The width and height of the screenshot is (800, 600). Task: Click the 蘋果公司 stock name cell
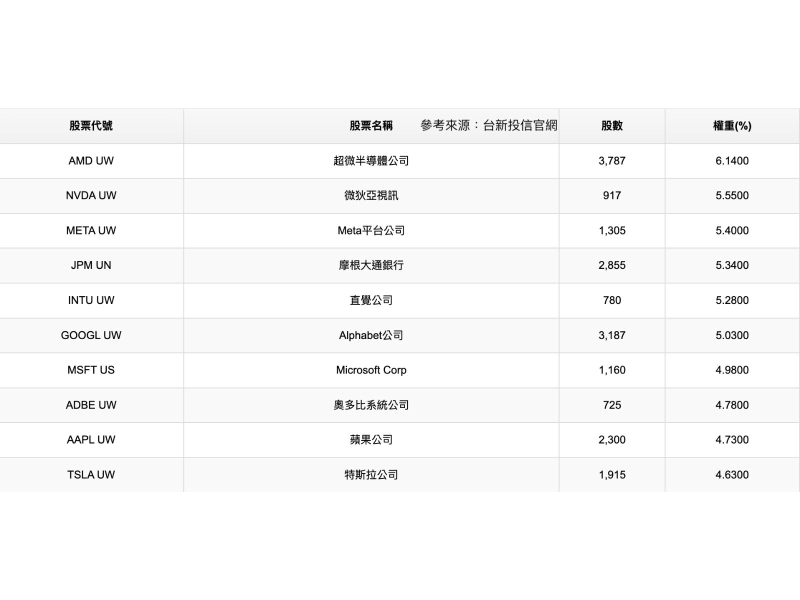[371, 440]
